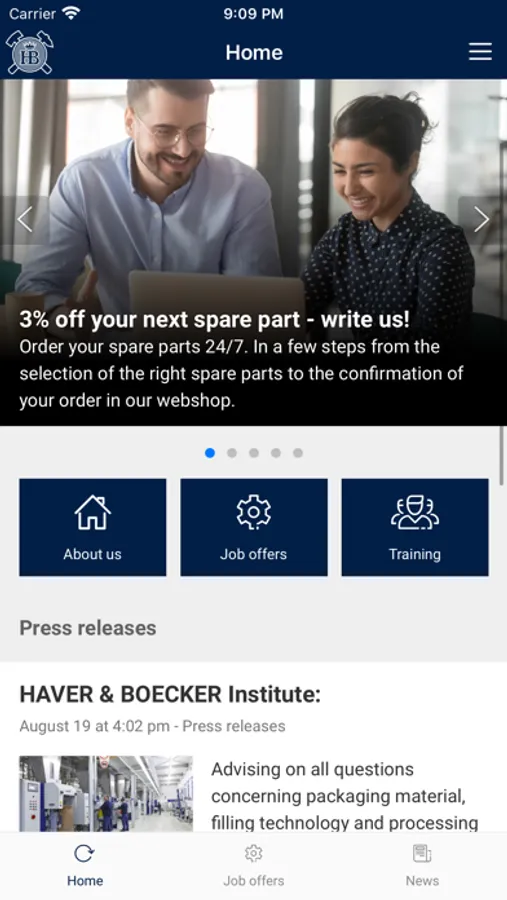Screen dimensions: 507x900
Task: Tap the newspaper icon in bottom bar
Action: (422, 854)
